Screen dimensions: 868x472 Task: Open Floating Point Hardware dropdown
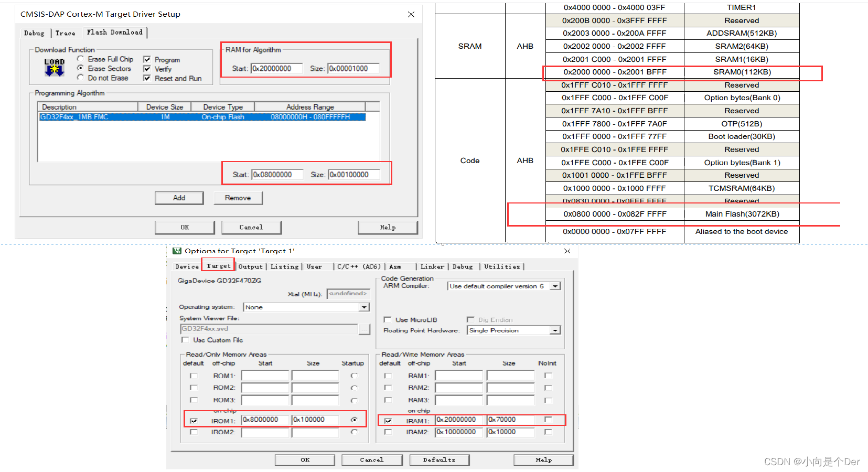[555, 330]
